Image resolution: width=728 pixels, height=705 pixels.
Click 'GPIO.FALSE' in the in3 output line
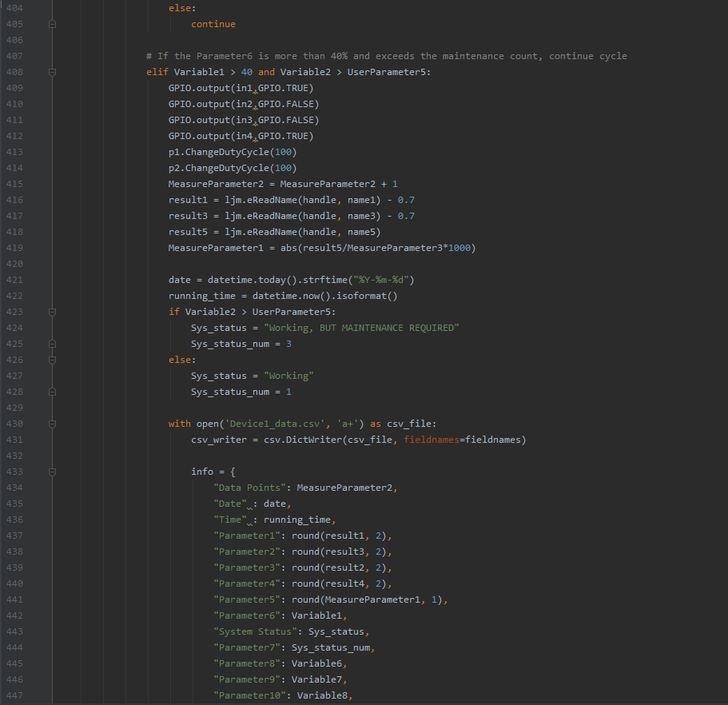(285, 120)
